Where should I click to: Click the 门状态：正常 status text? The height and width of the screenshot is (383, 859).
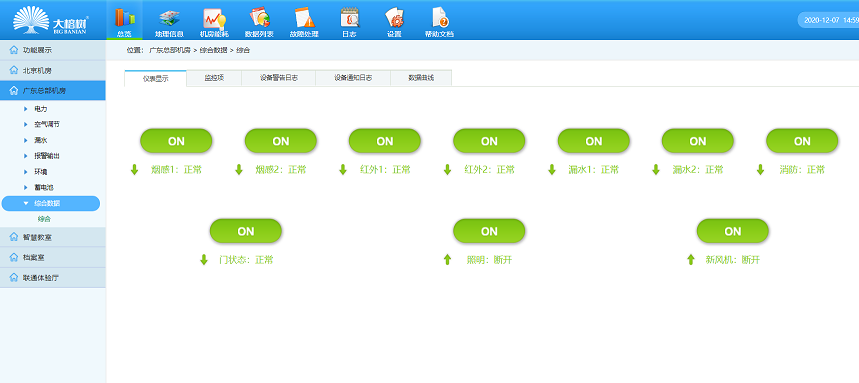coord(246,260)
